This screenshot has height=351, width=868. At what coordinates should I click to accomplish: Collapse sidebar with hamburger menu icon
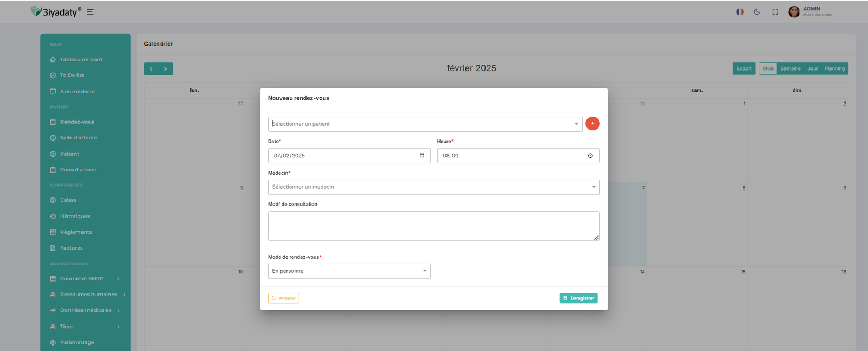(x=91, y=12)
